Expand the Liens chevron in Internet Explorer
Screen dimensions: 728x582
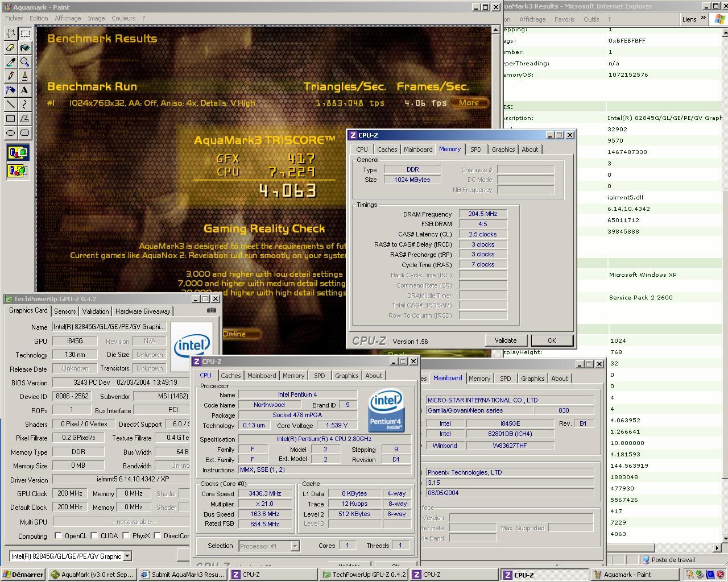(704, 18)
